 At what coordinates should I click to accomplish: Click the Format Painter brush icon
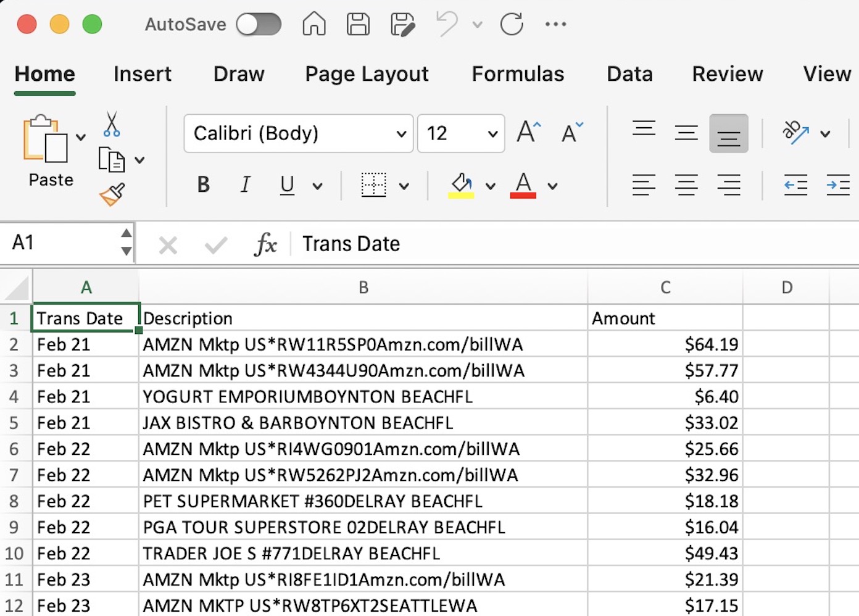point(112,194)
